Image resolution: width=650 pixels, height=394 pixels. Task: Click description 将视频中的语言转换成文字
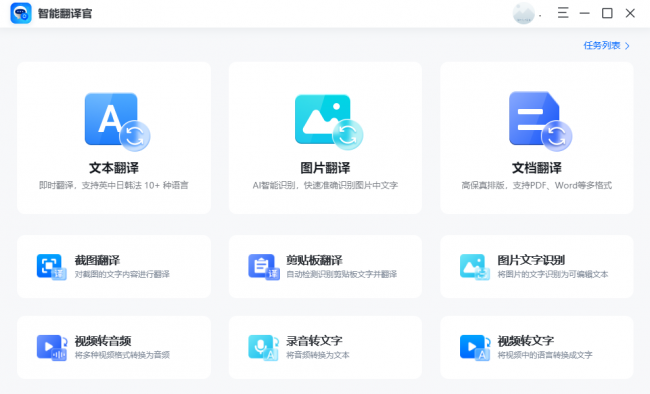[545, 355]
